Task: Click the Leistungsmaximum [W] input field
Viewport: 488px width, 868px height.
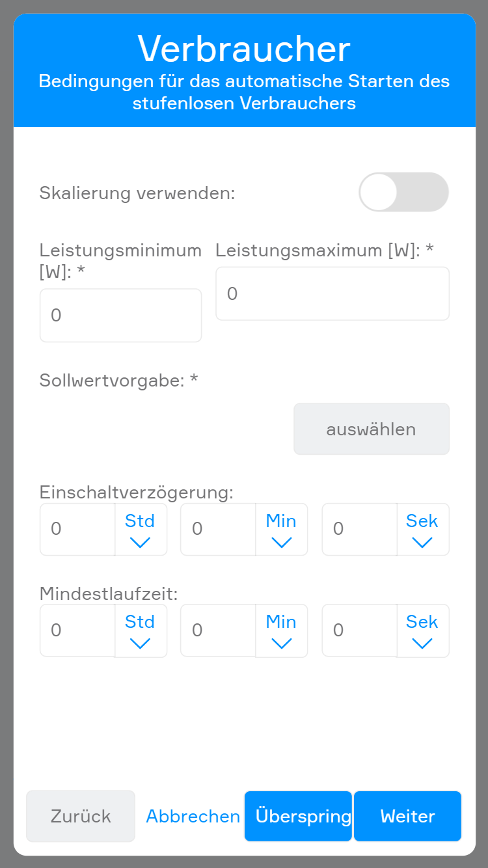Action: (x=332, y=293)
